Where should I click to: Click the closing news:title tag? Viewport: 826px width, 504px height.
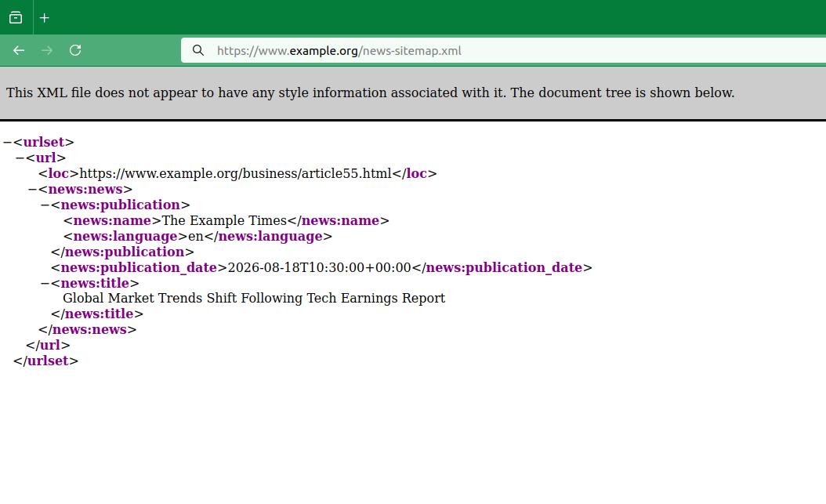coord(97,314)
